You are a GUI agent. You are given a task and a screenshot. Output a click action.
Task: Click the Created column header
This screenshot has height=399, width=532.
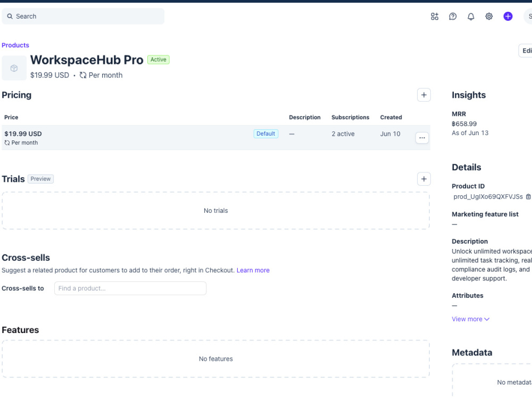391,118
